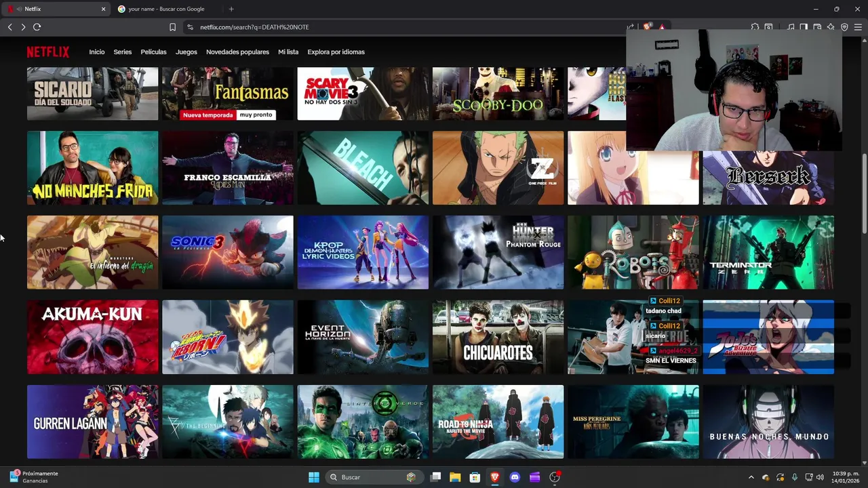Open the Reborn! anime thumbnail

tap(228, 337)
